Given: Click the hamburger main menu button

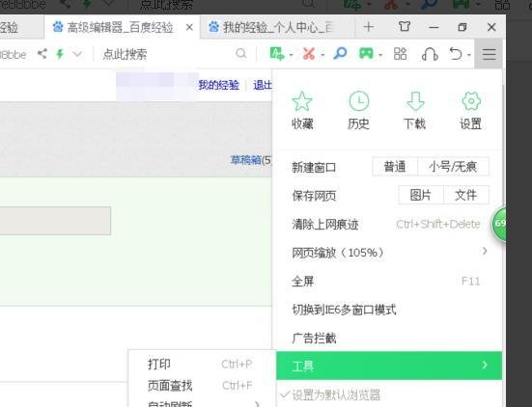Looking at the screenshot, I should [489, 54].
